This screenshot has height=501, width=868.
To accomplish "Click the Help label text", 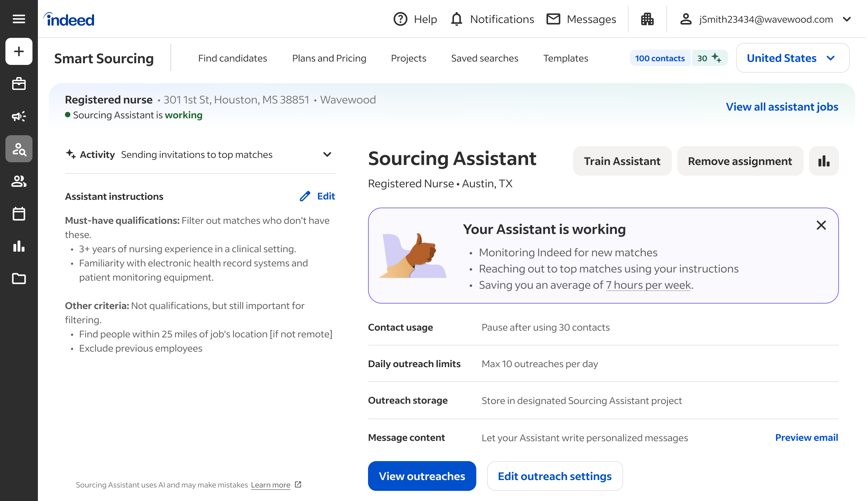I will coord(425,19).
